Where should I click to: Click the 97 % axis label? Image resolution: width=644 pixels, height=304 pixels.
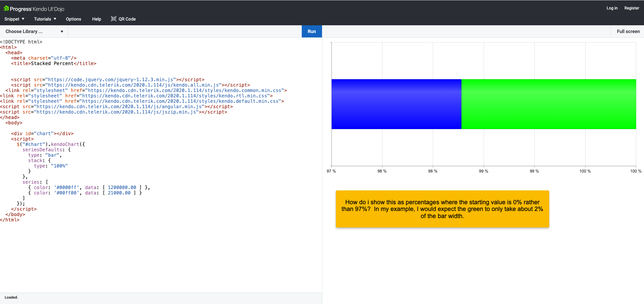click(x=331, y=171)
